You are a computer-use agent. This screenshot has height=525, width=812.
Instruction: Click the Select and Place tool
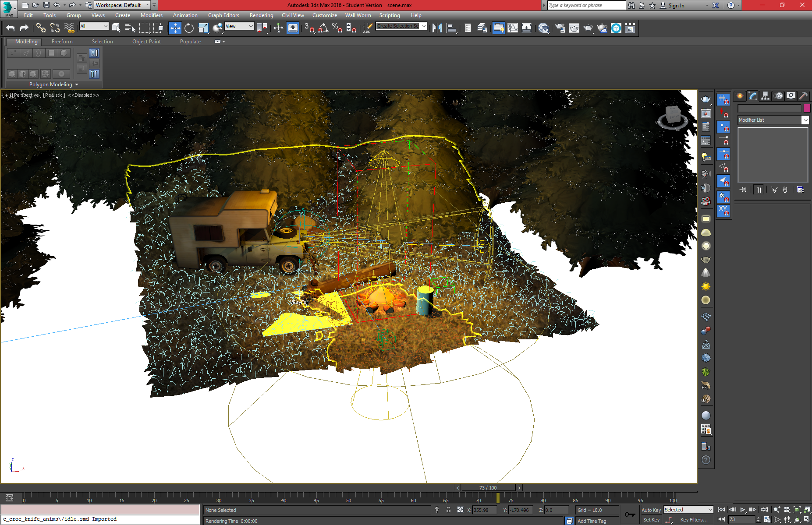coord(217,28)
